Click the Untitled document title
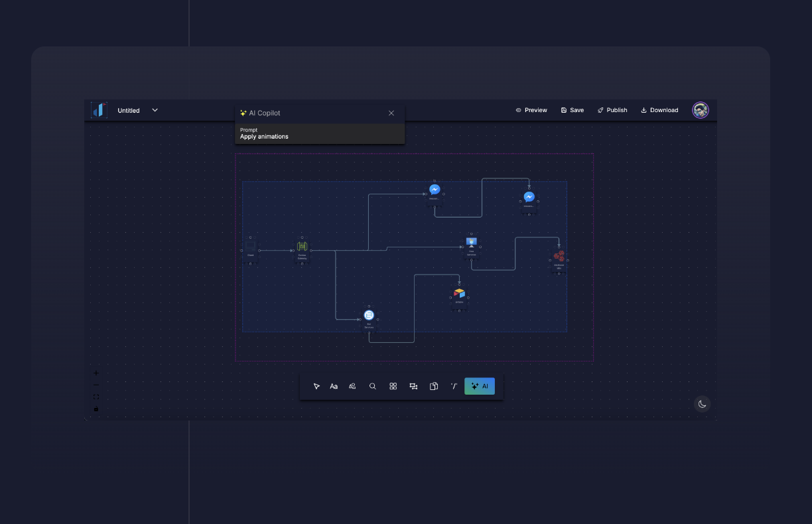 tap(129, 111)
